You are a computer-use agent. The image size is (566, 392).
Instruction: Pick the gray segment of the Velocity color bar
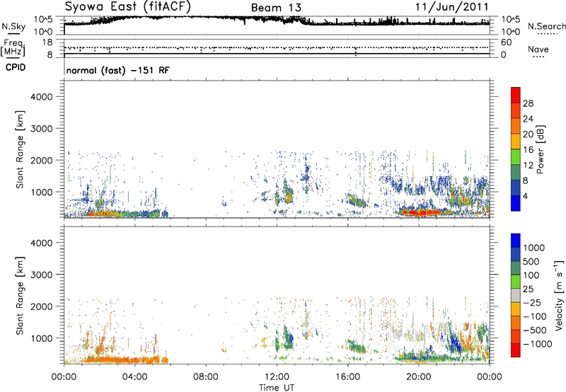point(516,296)
